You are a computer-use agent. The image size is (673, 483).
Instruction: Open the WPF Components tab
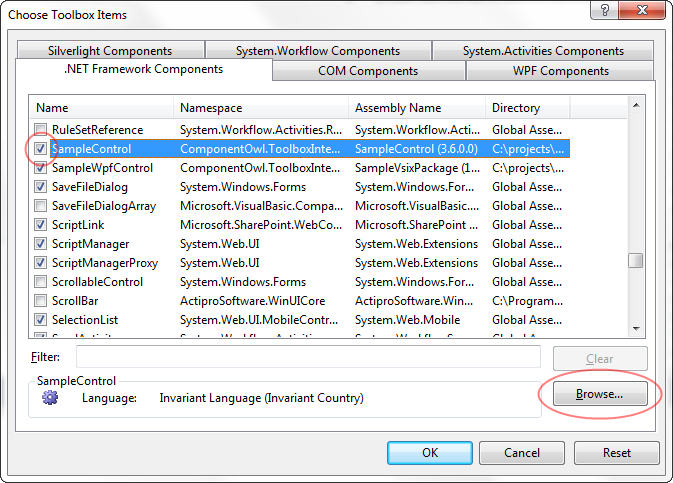point(559,71)
